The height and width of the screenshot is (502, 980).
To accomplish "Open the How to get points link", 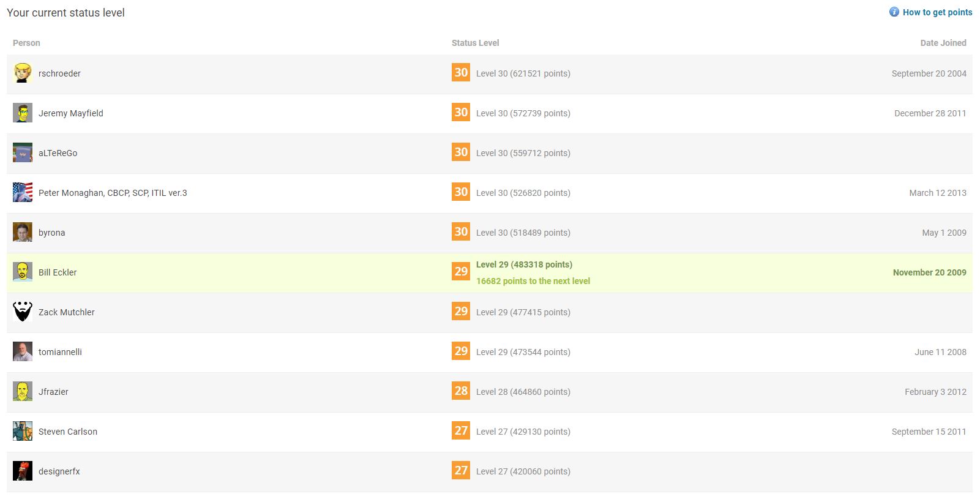I will click(x=937, y=12).
